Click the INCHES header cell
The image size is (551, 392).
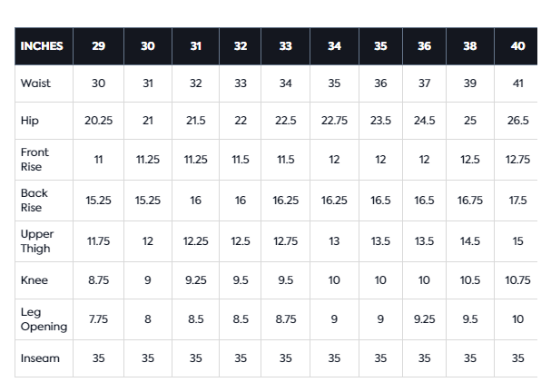tap(42, 46)
